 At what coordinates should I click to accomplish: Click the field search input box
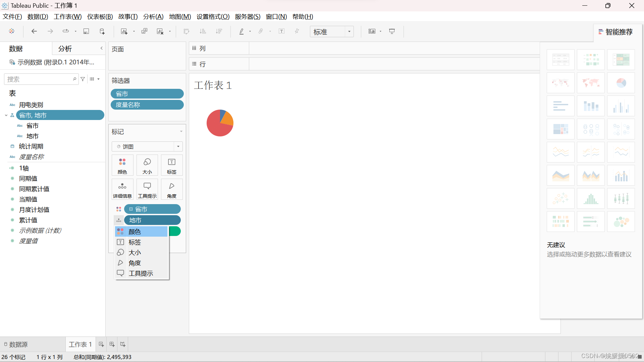(x=39, y=79)
